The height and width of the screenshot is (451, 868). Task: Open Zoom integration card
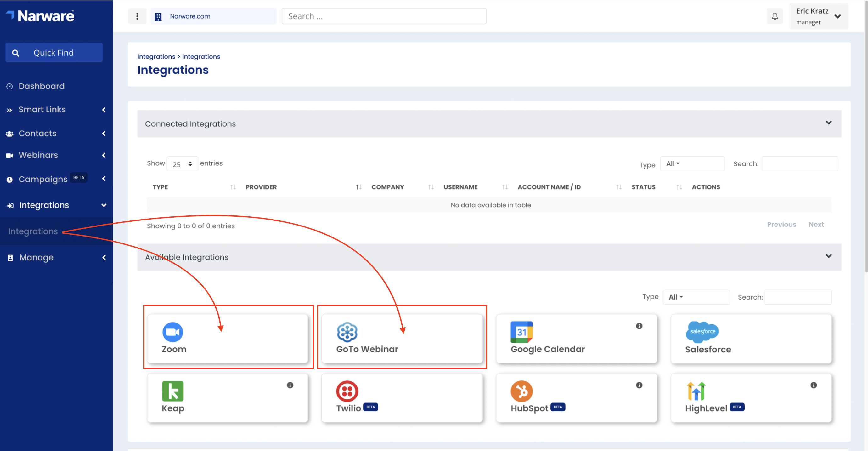coord(228,339)
